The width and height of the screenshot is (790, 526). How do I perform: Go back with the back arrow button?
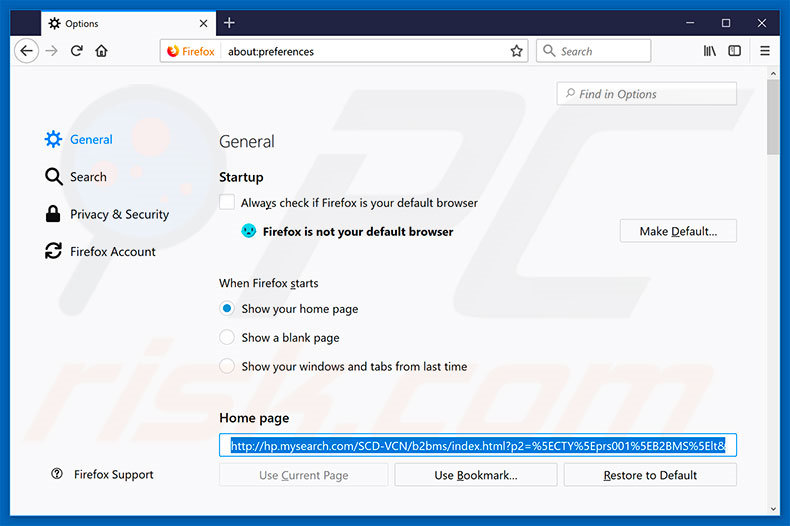26,51
